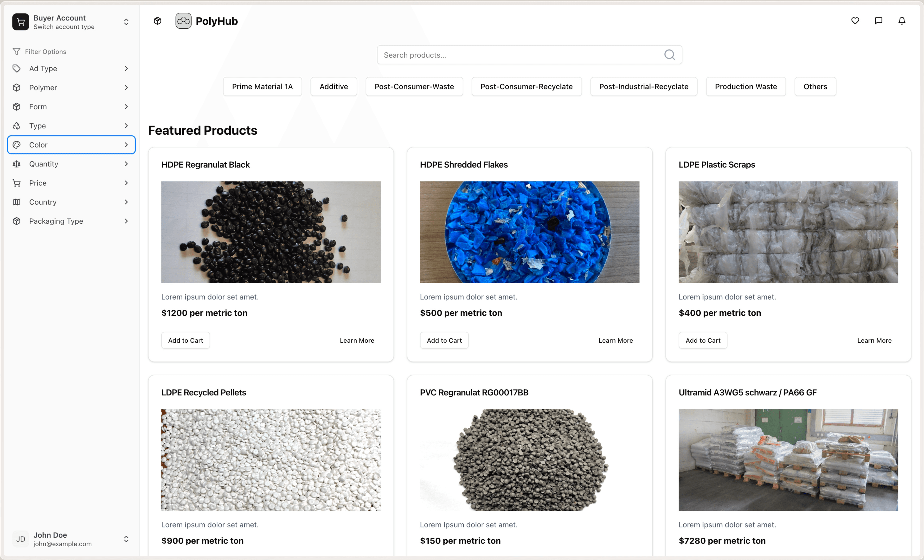This screenshot has width=924, height=560.
Task: Click the notifications bell icon
Action: click(901, 21)
